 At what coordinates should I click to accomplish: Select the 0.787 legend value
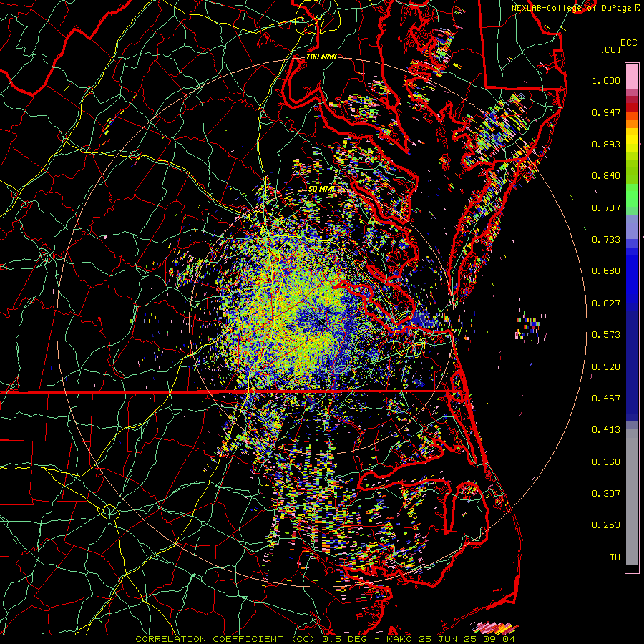606,208
